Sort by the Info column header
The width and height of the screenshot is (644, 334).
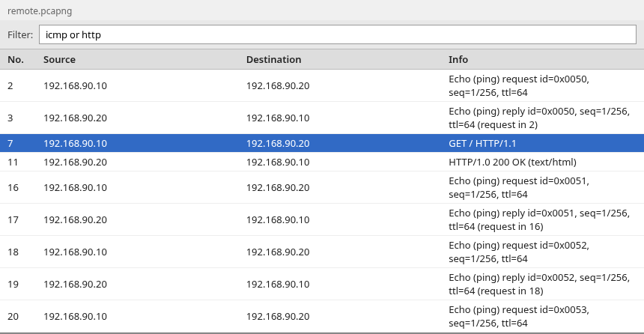coord(458,60)
